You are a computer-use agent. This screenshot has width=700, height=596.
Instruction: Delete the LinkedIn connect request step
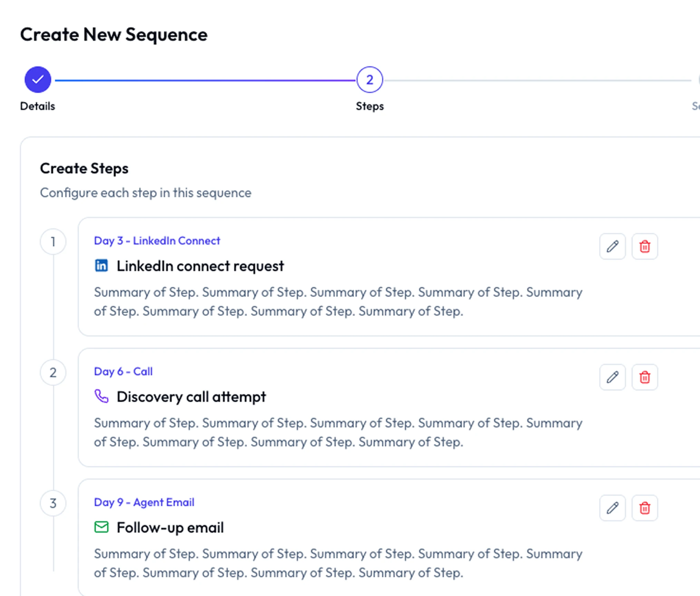(x=644, y=246)
